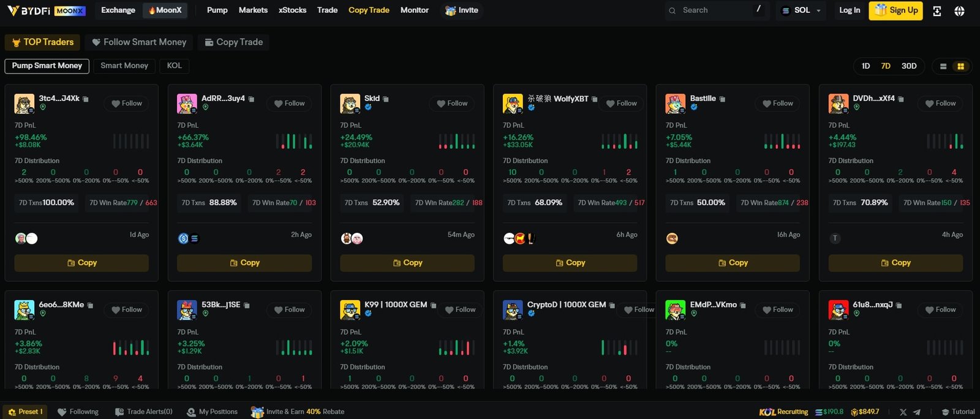Viewport: 980px width, 419px height.
Task: Copy trade the 3tc4...J4Xk trader
Action: click(81, 263)
